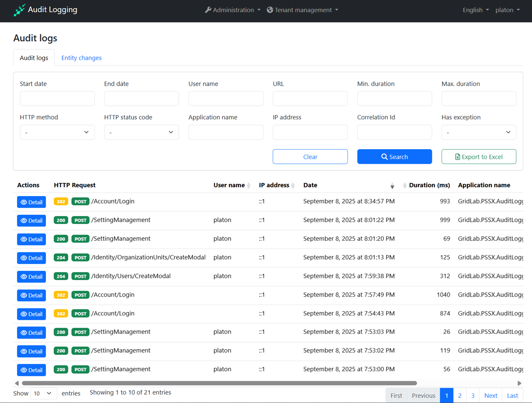Focus the Start date input field
Viewport: 532px width, 403px height.
point(57,98)
